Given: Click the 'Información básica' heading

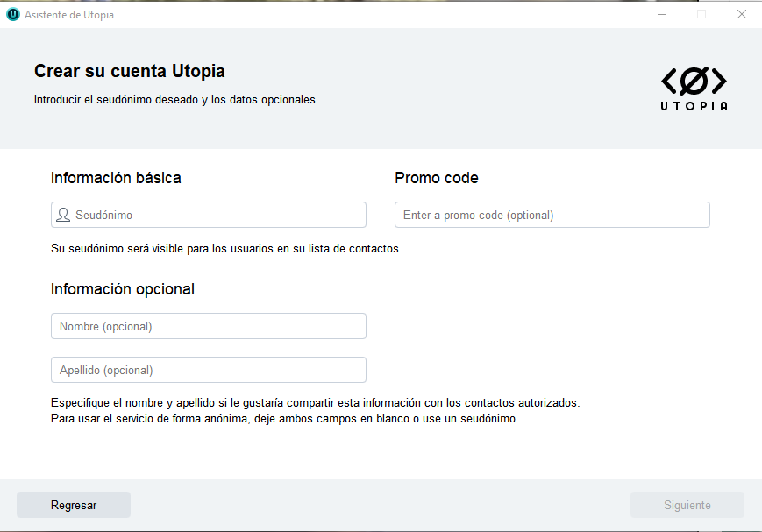Looking at the screenshot, I should pos(116,178).
